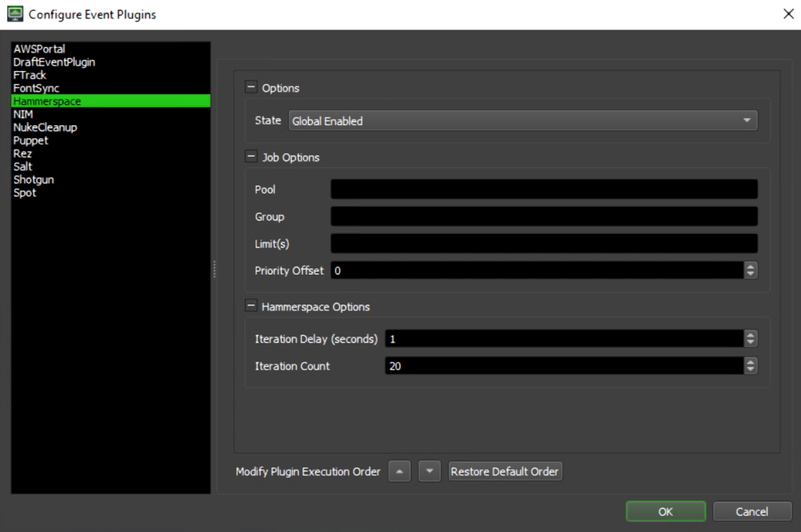801x532 pixels.
Task: Click the Priority Offset up stepper arrow
Action: 750,267
